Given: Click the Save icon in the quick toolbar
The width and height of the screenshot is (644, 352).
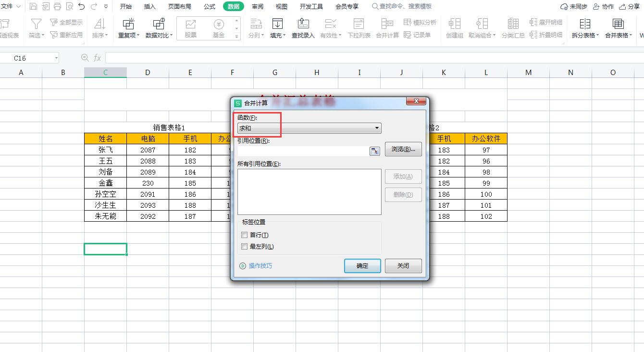Looking at the screenshot, I should pyautogui.click(x=33, y=6).
